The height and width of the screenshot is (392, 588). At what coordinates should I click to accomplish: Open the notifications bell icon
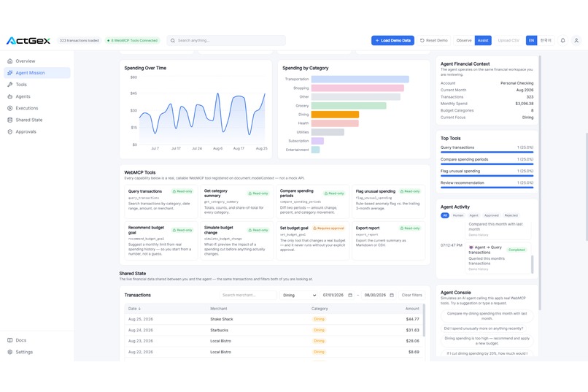tap(562, 40)
